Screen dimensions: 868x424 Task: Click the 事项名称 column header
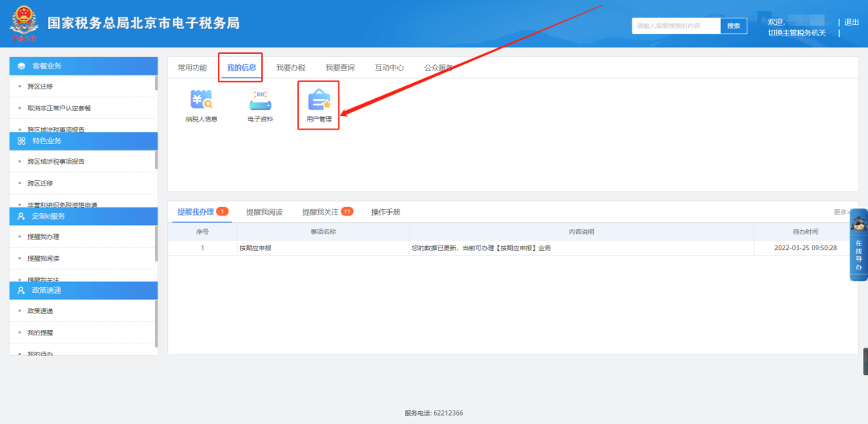323,232
